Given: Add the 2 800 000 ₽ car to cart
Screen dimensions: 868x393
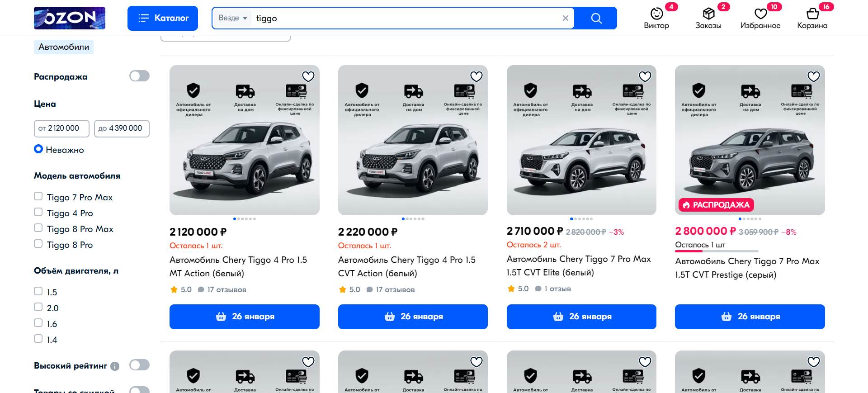Looking at the screenshot, I should 750,317.
